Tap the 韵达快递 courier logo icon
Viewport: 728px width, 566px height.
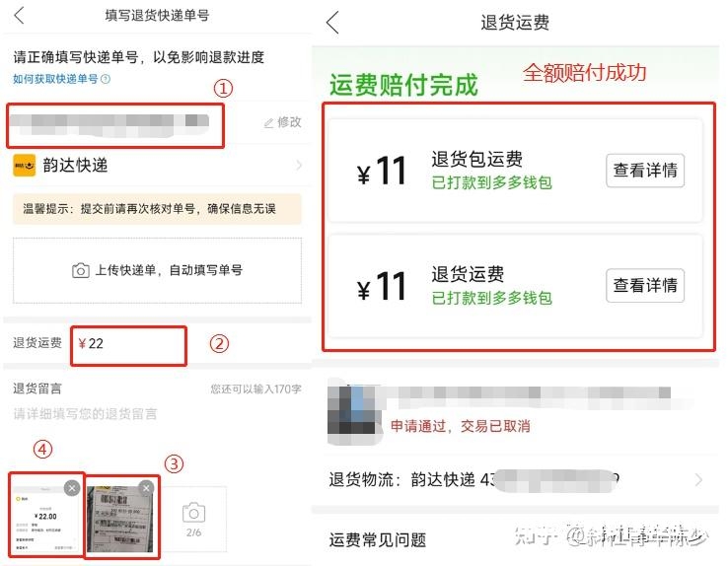click(24, 165)
